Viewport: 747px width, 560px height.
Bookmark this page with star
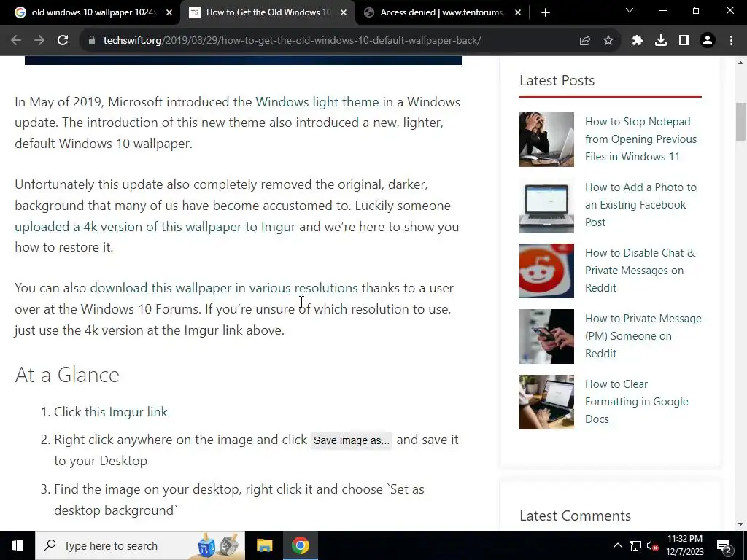tap(608, 41)
